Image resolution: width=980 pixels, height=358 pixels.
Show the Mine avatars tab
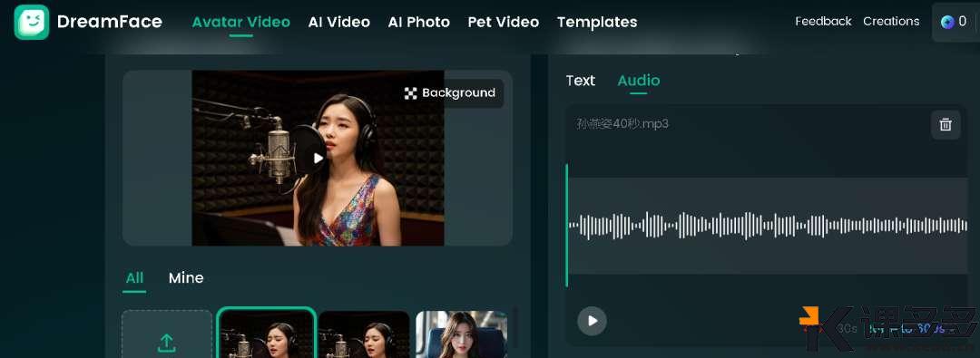click(186, 278)
